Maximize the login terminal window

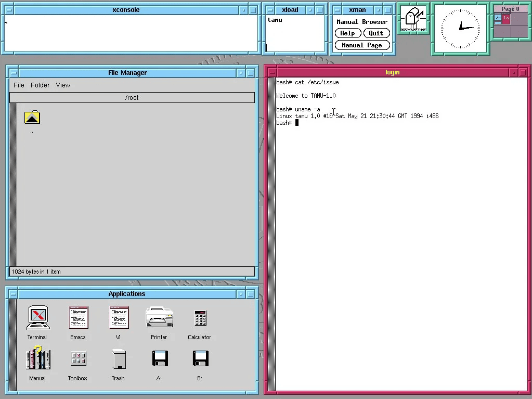[x=523, y=72]
